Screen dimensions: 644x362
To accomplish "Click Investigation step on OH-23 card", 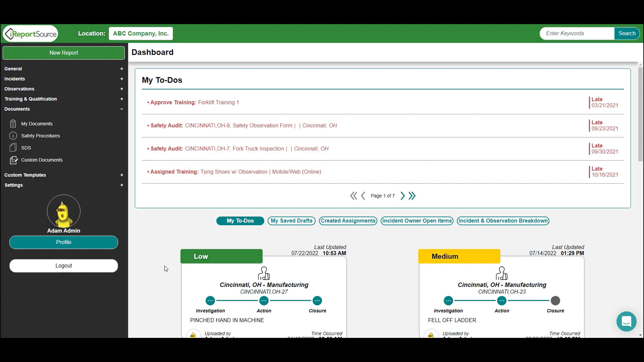I will click(x=448, y=301).
